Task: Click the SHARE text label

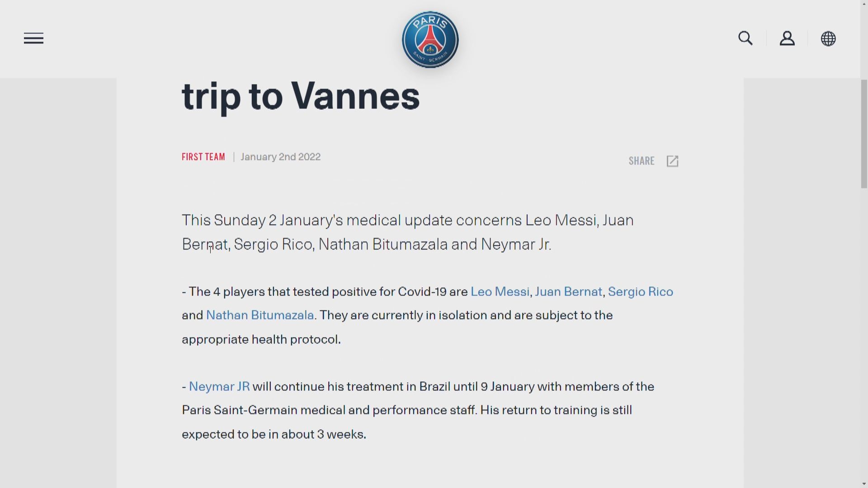Action: click(642, 161)
